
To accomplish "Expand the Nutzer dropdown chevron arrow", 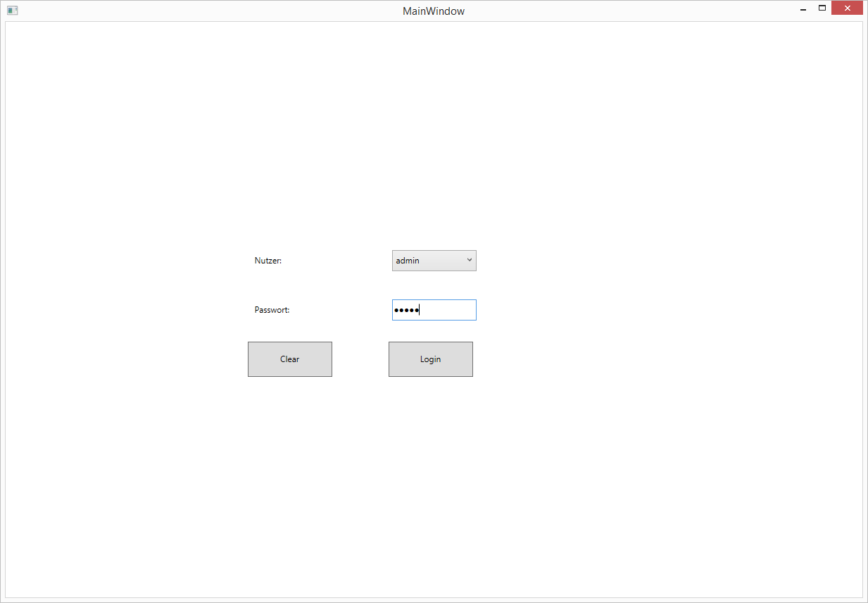I will (x=470, y=261).
